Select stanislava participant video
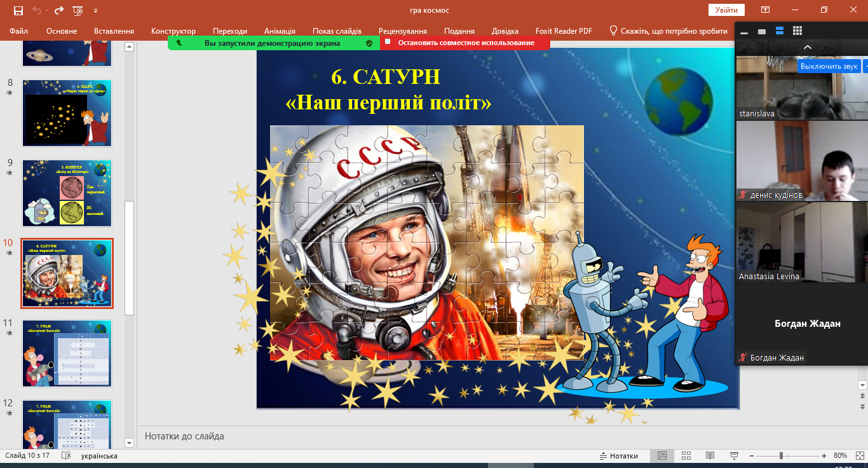Image resolution: width=868 pixels, height=468 pixels. coord(802,88)
